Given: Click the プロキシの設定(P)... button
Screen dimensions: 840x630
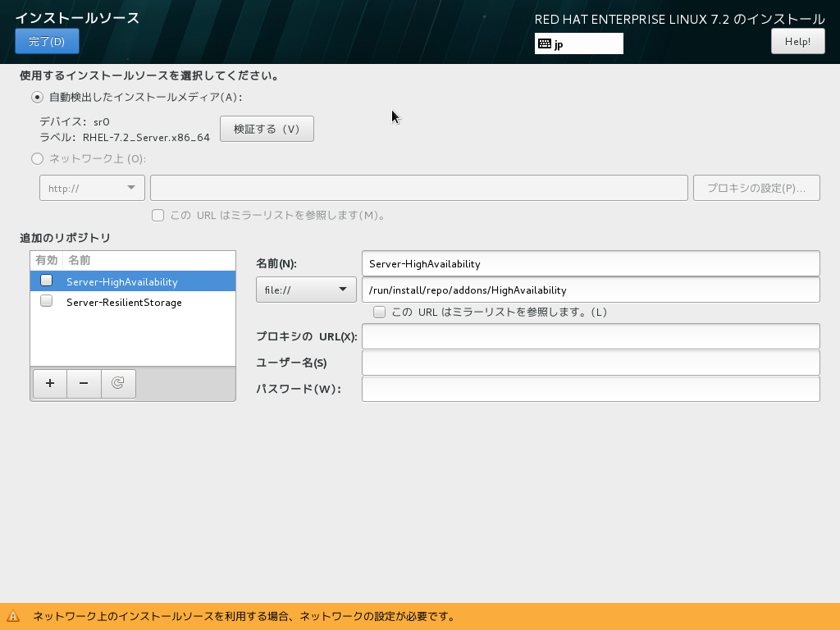Looking at the screenshot, I should click(756, 188).
